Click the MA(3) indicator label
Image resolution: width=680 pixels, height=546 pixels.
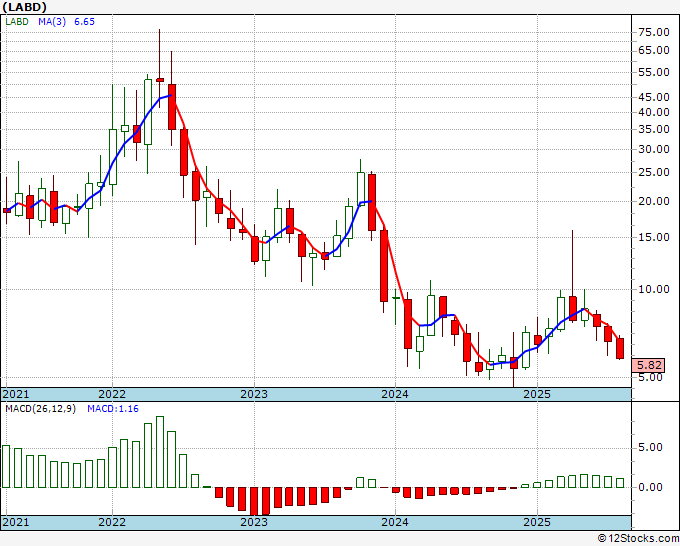click(x=52, y=22)
